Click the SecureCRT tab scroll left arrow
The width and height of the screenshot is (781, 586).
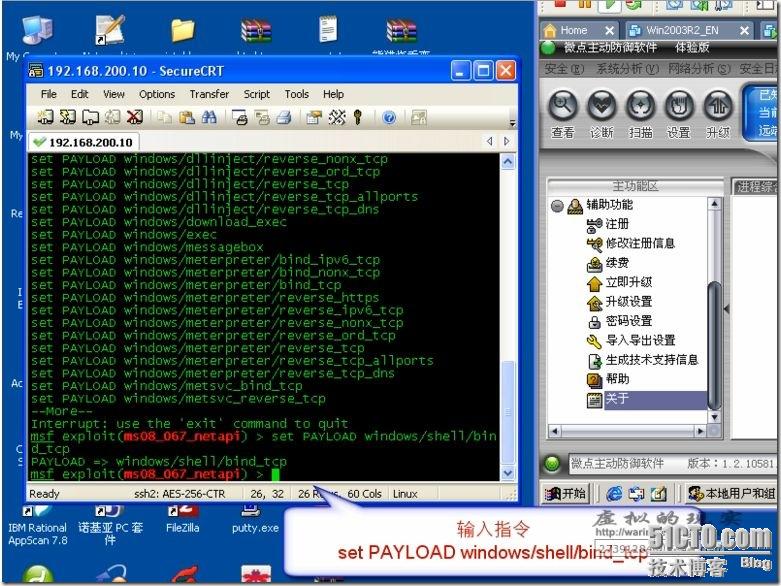point(490,141)
